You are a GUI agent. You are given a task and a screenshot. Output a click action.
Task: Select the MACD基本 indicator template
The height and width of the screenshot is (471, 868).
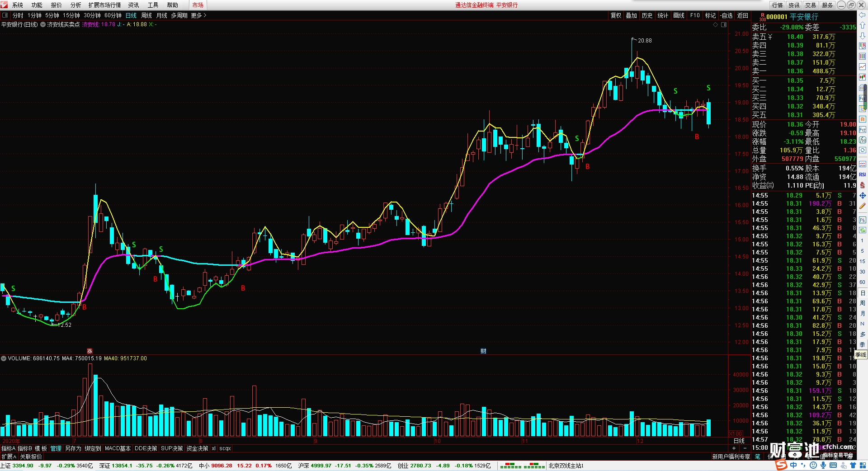pyautogui.click(x=118, y=448)
